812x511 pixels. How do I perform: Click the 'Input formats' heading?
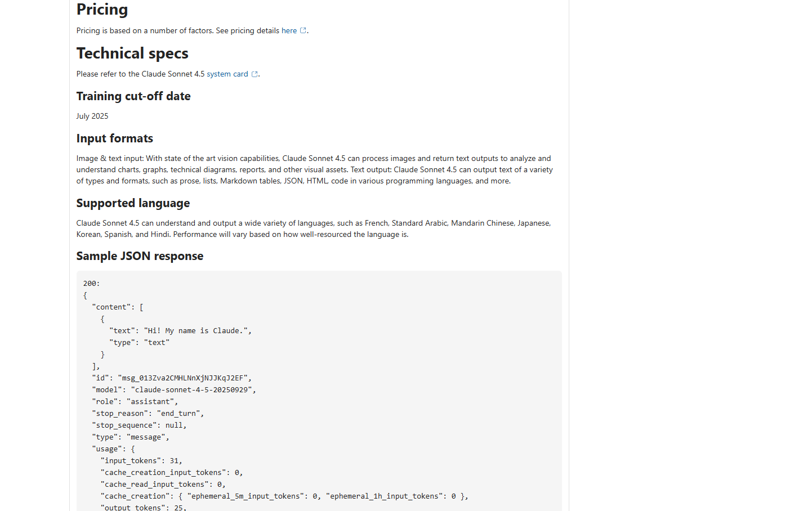click(115, 138)
